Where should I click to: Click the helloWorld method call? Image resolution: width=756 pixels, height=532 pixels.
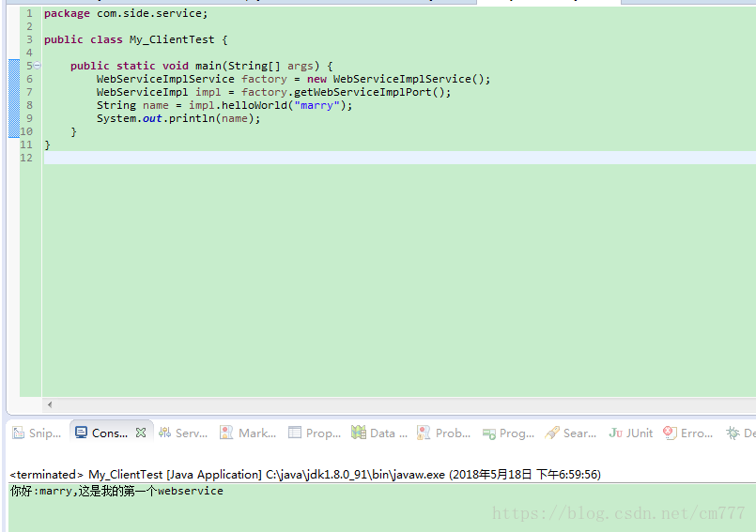[255, 105]
